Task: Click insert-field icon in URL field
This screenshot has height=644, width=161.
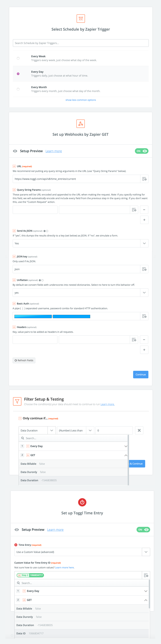Action: (144, 179)
